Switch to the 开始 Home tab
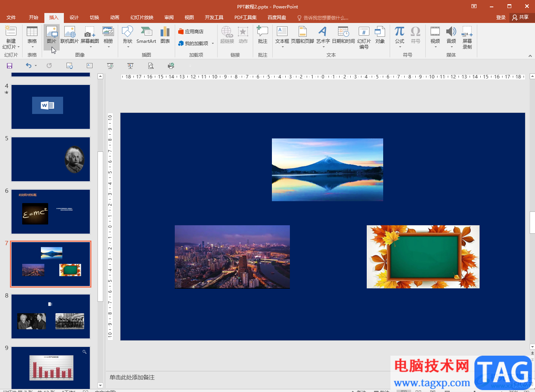The image size is (535, 392). (x=34, y=18)
